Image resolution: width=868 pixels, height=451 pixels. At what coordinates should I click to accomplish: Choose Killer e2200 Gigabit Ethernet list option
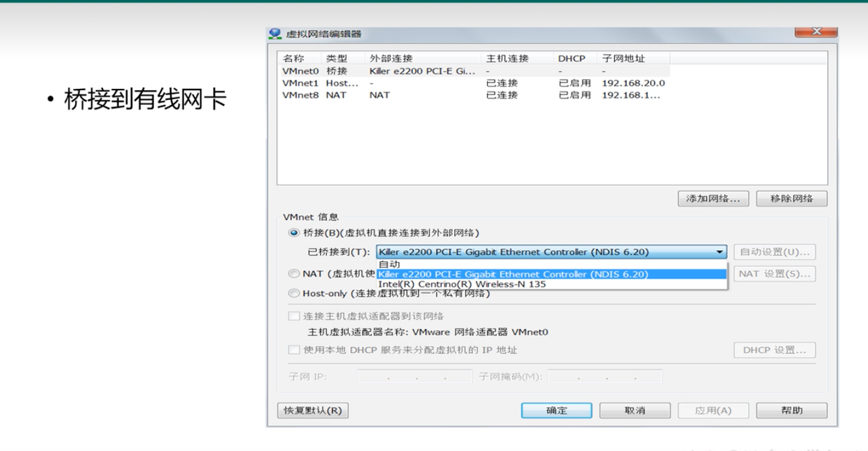(x=551, y=274)
